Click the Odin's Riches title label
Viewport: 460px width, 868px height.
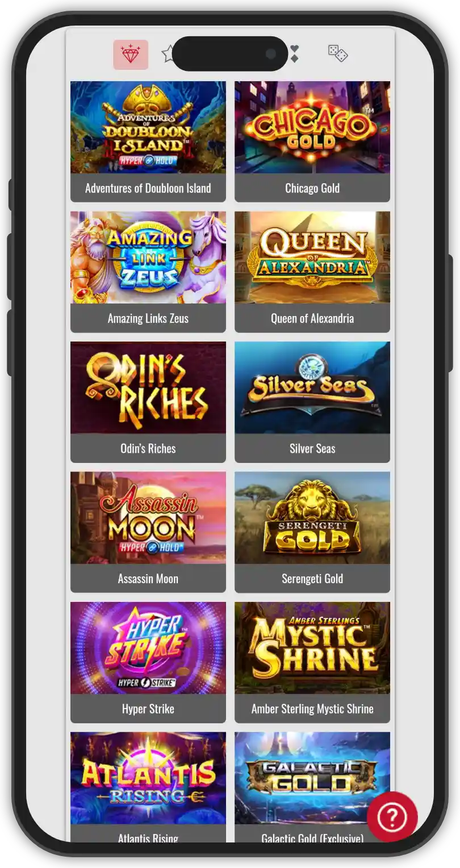tap(148, 448)
